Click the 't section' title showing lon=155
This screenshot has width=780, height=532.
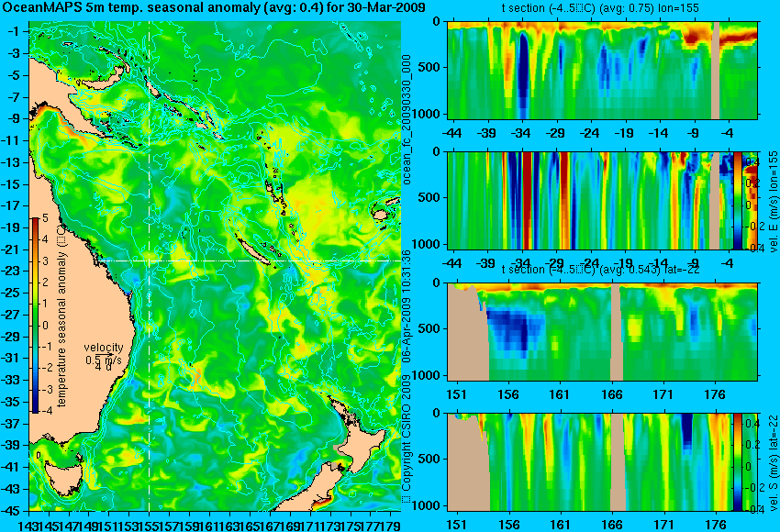click(x=601, y=8)
